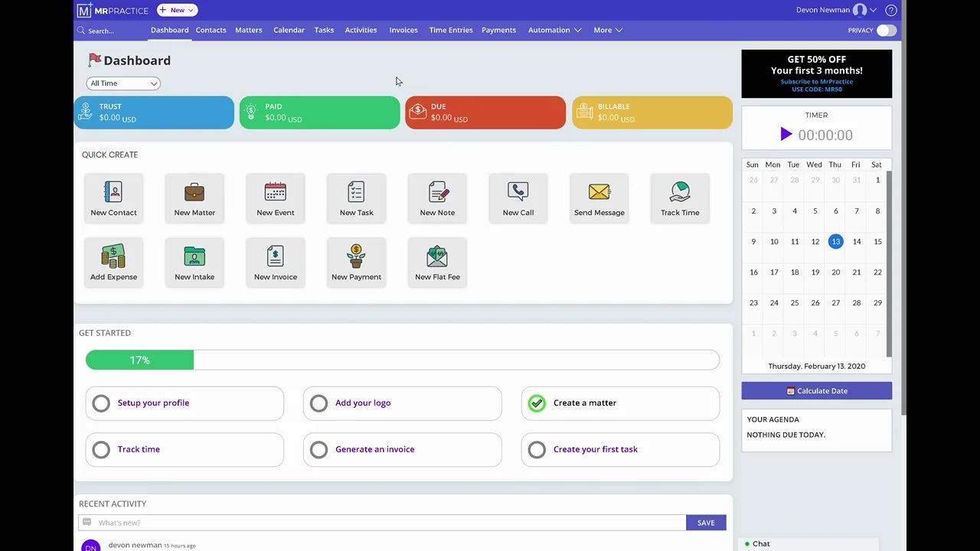Image resolution: width=980 pixels, height=551 pixels.
Task: Click the Billable card icon
Action: (584, 112)
